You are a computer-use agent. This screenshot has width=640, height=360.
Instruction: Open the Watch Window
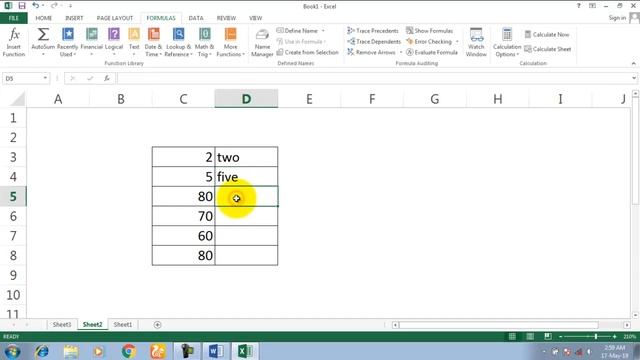pyautogui.click(x=476, y=42)
